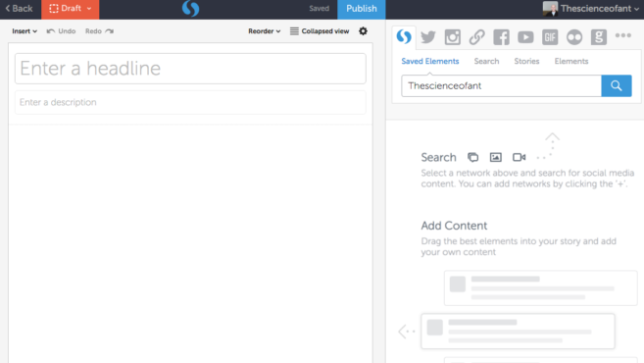644x363 pixels.
Task: Click the Add Content heading
Action: (454, 226)
